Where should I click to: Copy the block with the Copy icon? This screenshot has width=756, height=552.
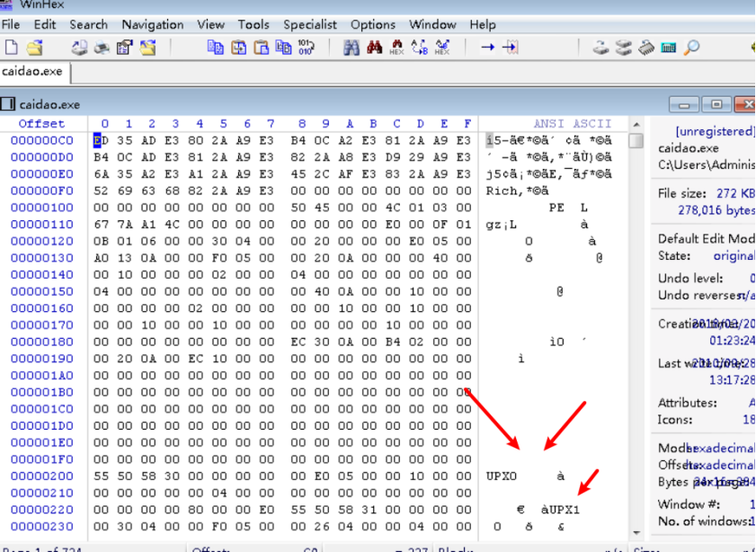pos(215,48)
